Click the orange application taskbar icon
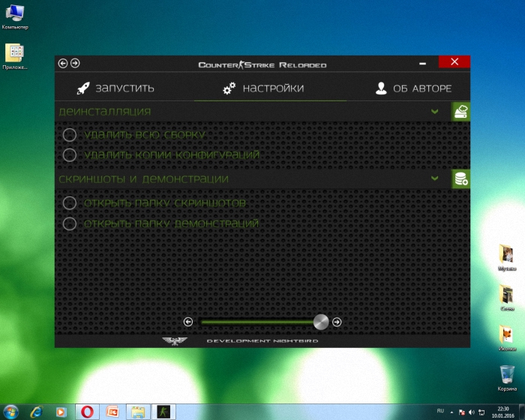Image resolution: width=525 pixels, height=420 pixels. 112,412
